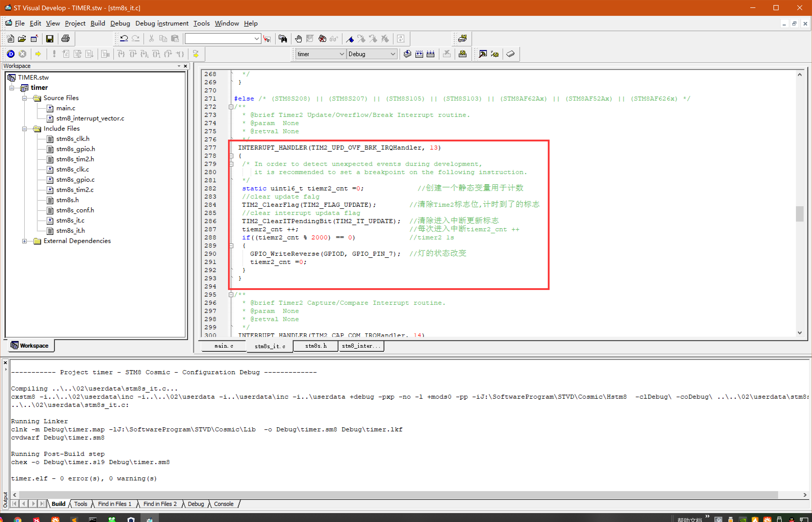Close the output panel with its X

click(x=5, y=363)
